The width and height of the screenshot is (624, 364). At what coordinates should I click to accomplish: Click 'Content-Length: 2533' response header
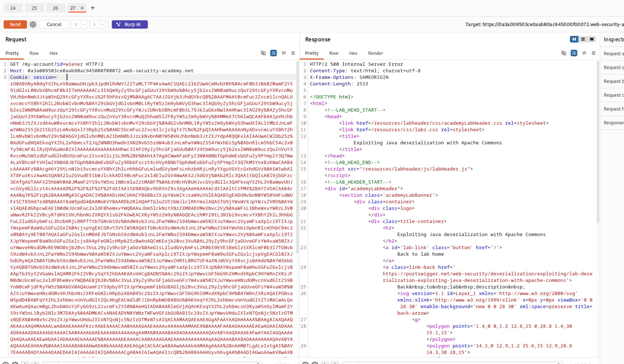[339, 84]
